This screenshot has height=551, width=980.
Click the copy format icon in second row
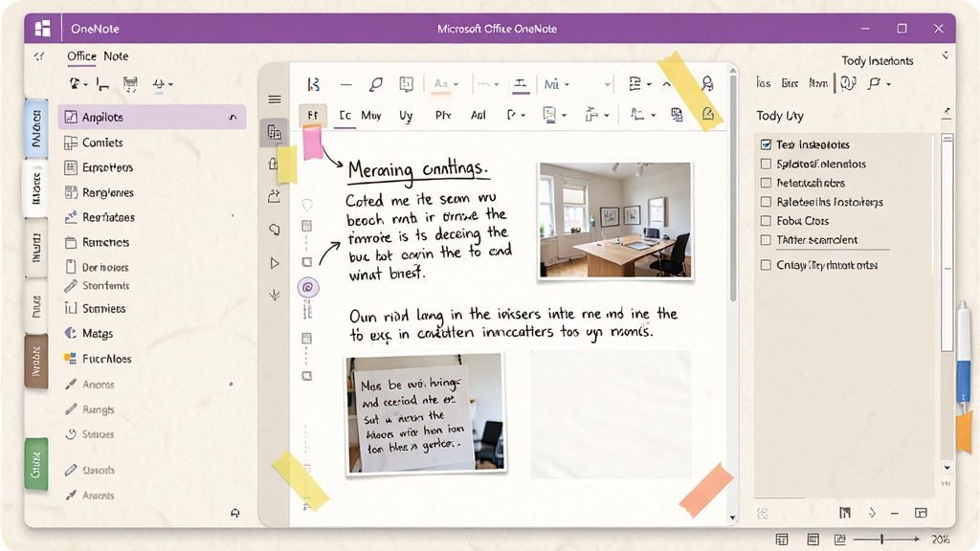(677, 115)
